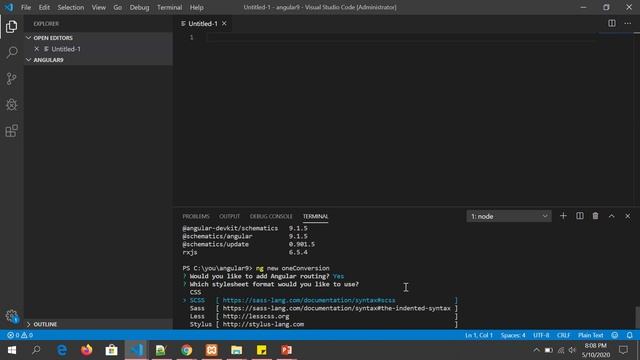Split the editor to the right
The image size is (640, 360).
(x=611, y=23)
